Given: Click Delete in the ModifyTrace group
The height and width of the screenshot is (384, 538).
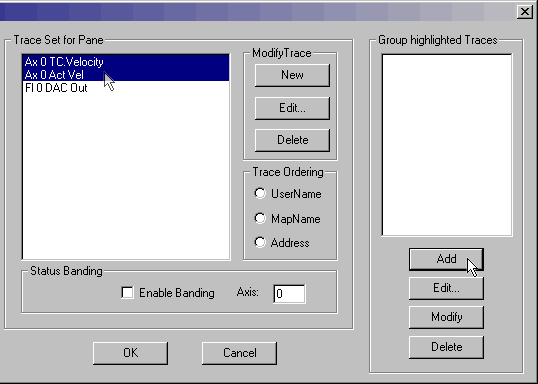Looking at the screenshot, I should point(292,140).
